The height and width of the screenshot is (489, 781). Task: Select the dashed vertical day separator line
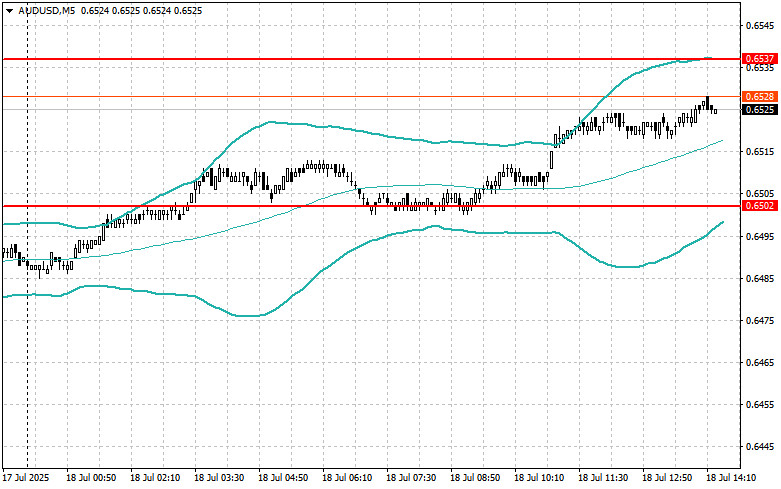(27, 234)
